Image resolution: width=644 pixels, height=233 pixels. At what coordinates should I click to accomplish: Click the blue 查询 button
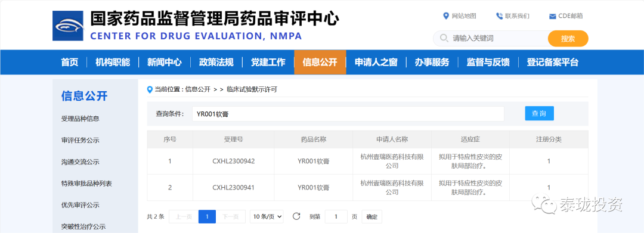539,113
